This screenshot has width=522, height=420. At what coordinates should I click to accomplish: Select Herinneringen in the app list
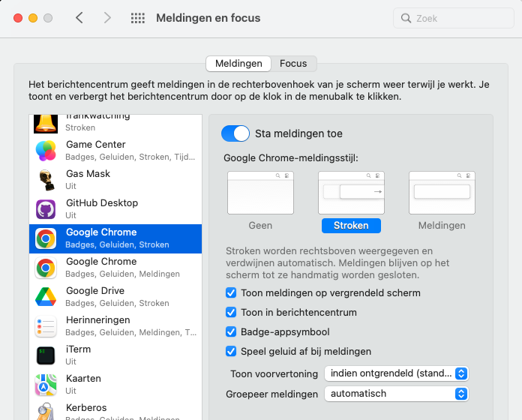[x=115, y=326]
